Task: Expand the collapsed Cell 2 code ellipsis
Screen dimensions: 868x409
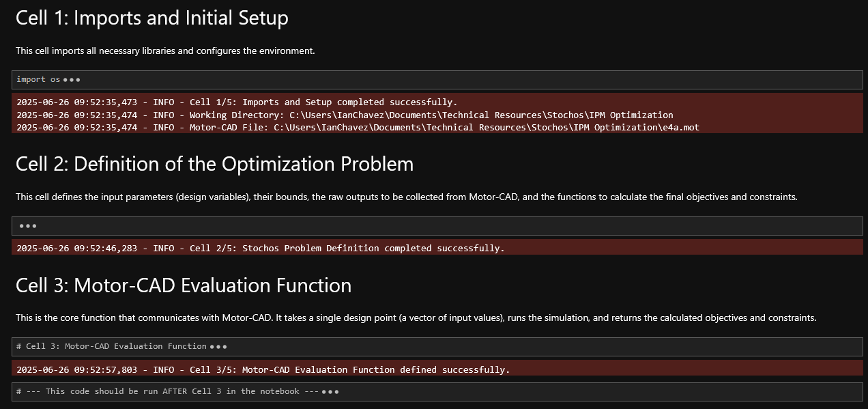Action: (x=28, y=226)
